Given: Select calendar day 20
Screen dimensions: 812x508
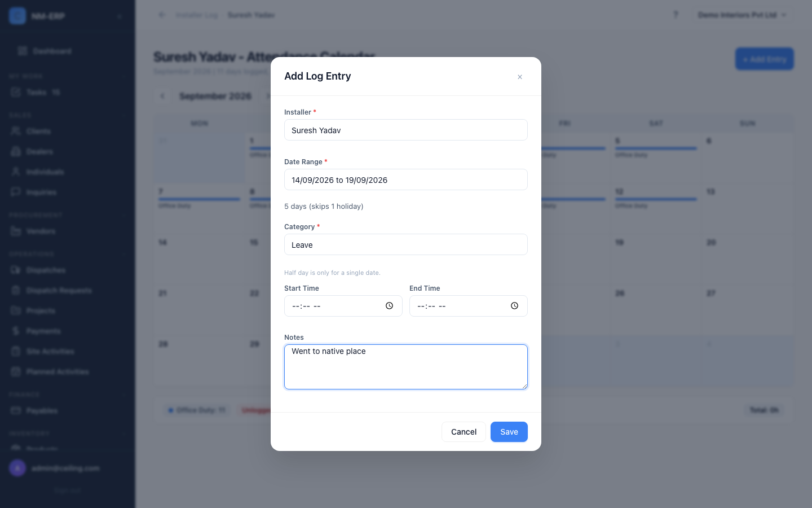Looking at the screenshot, I should 748,260.
